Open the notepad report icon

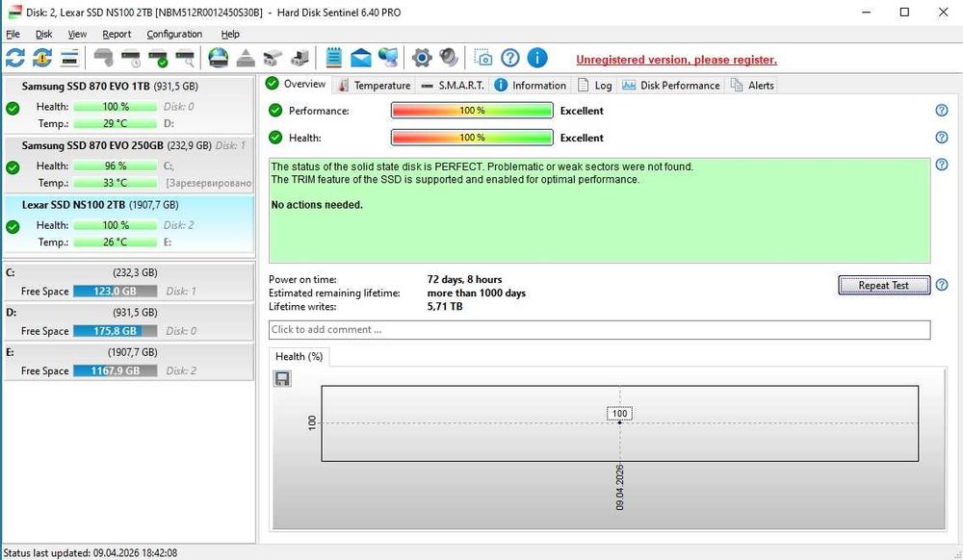pos(333,59)
